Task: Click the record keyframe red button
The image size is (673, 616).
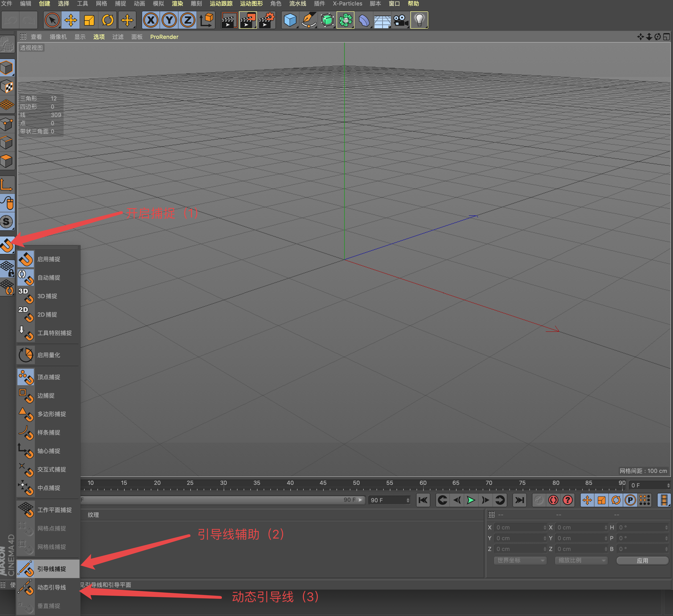Action: coord(553,500)
